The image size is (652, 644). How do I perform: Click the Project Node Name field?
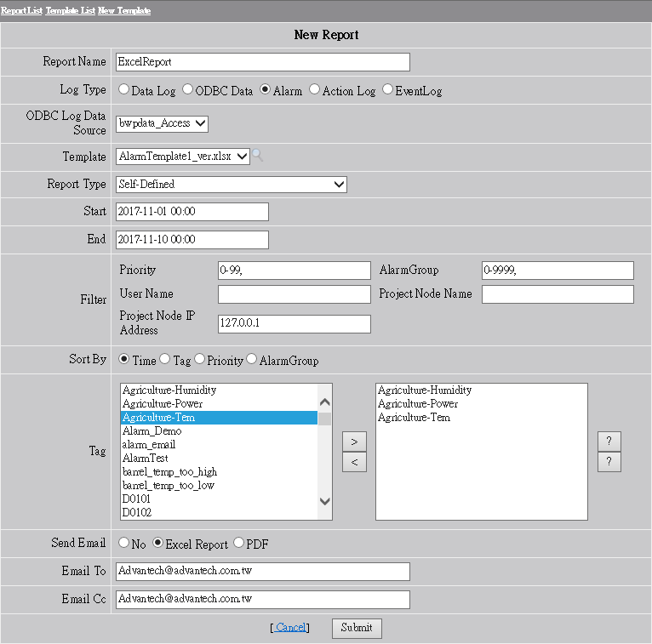558,294
